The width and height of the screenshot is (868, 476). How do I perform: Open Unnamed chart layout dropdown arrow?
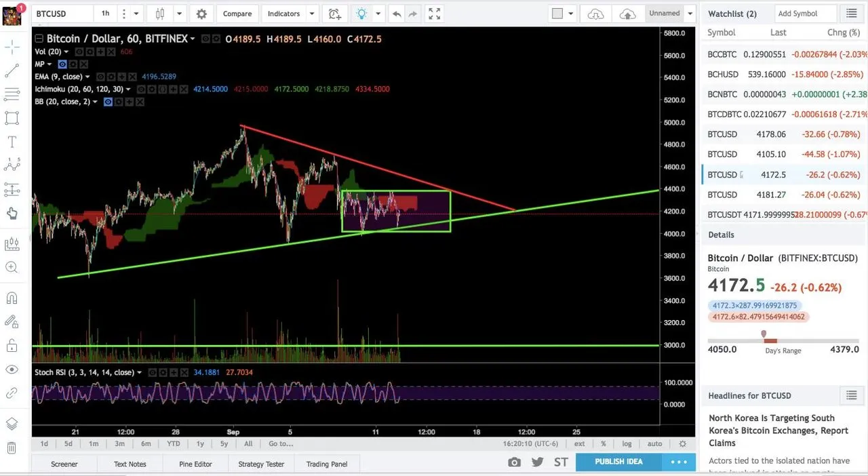coord(690,14)
